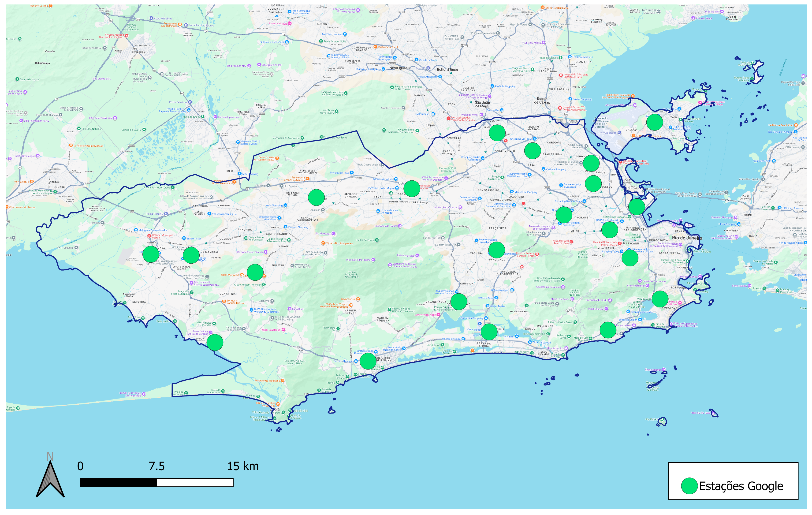Click the 'Duque de Caxias' map label
This screenshot has height=515, width=812.
tap(542, 101)
